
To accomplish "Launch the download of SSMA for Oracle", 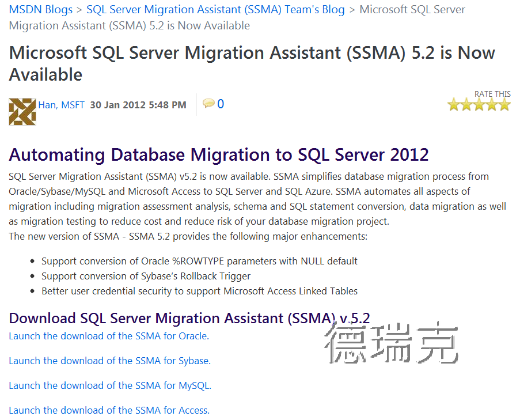I will [x=108, y=336].
